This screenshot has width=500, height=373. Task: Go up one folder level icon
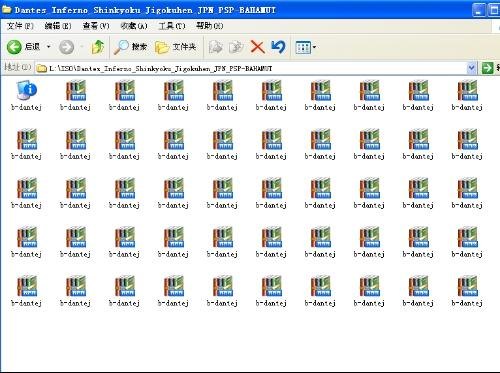point(98,47)
